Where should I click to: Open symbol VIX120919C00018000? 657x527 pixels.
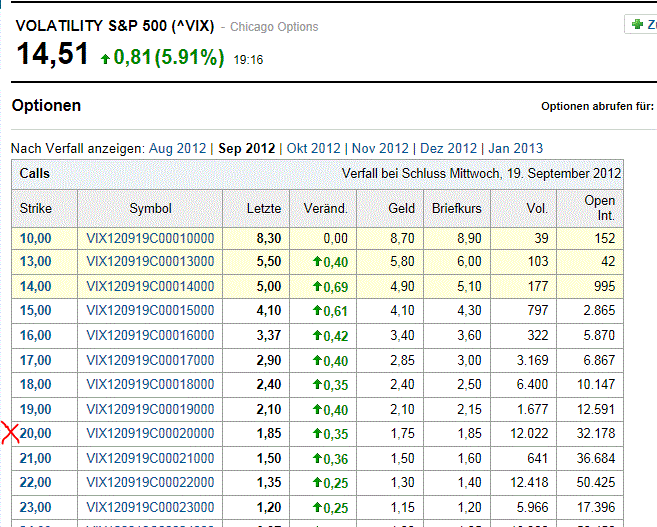coord(150,384)
